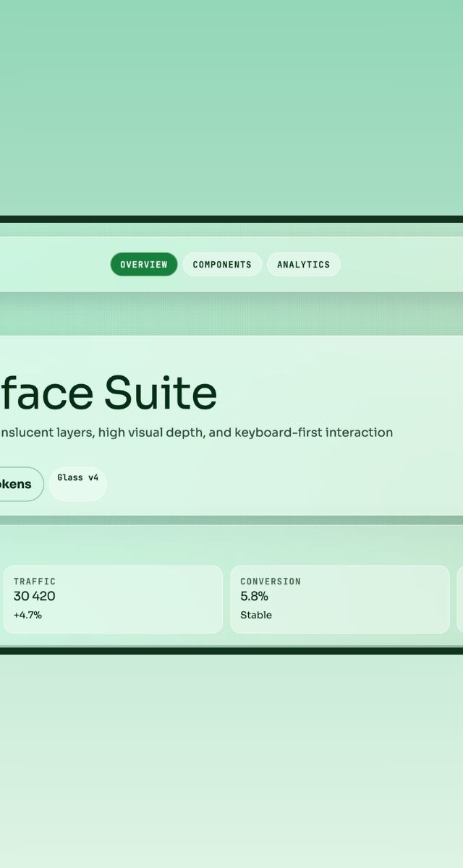The width and height of the screenshot is (463, 868).
Task: Click the TRAFFIC card label
Action: click(34, 582)
